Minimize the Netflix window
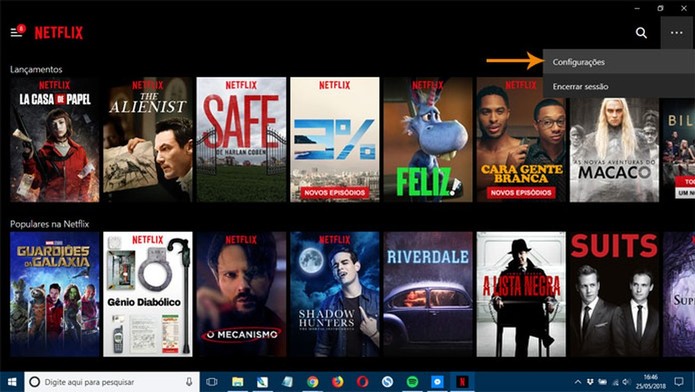 point(637,8)
